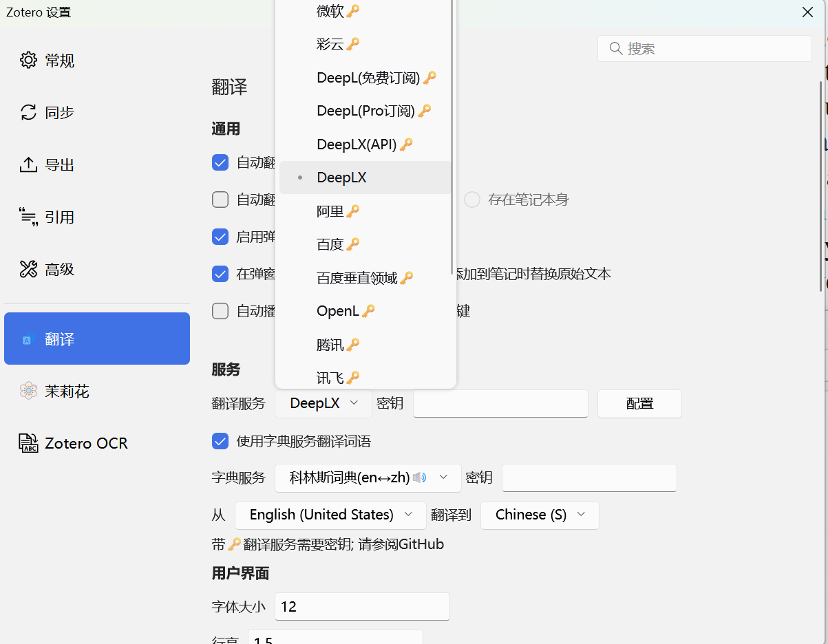Click the settings pane vertical scrollbar
828x644 pixels.
pos(820,186)
